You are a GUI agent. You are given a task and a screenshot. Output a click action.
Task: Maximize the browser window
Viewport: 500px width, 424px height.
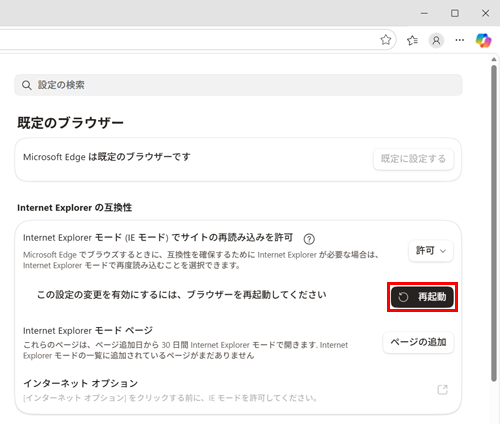click(x=455, y=13)
